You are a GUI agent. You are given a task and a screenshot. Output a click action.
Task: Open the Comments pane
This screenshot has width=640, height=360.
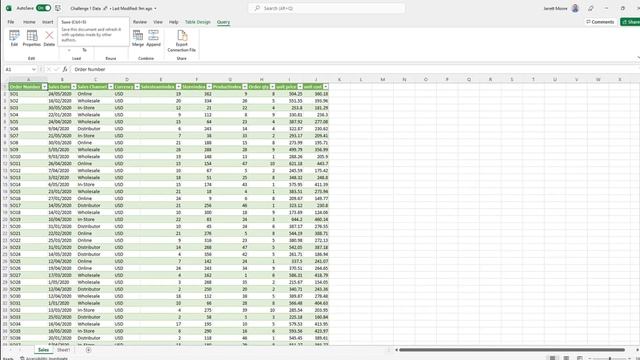point(600,22)
